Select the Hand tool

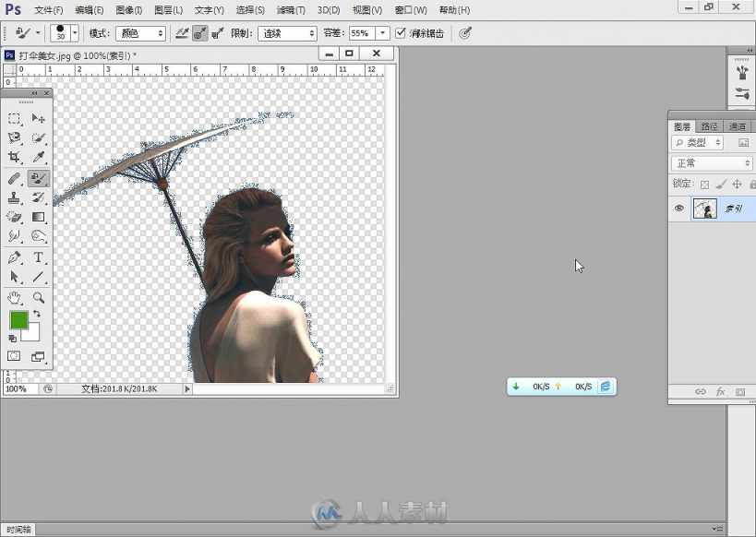(14, 298)
